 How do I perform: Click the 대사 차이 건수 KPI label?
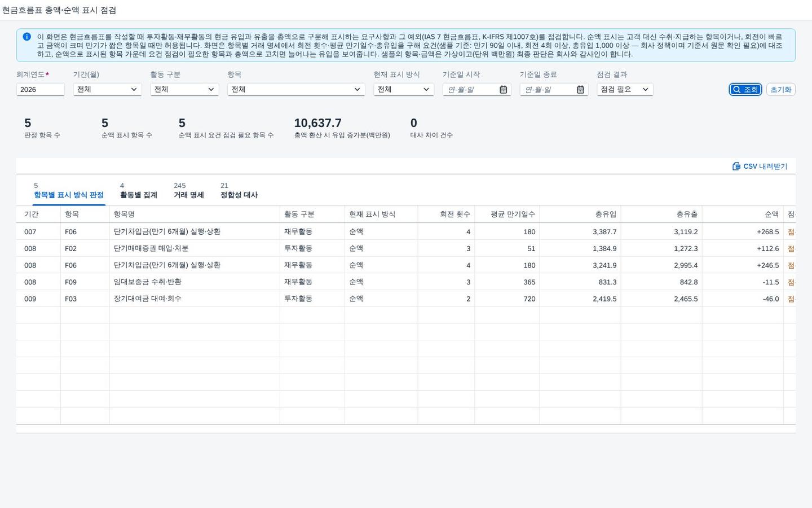(x=431, y=135)
